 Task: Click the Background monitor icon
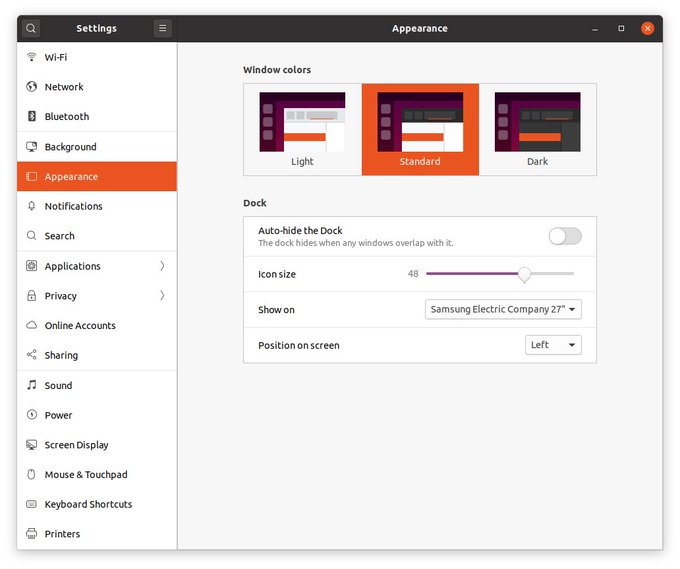(31, 147)
